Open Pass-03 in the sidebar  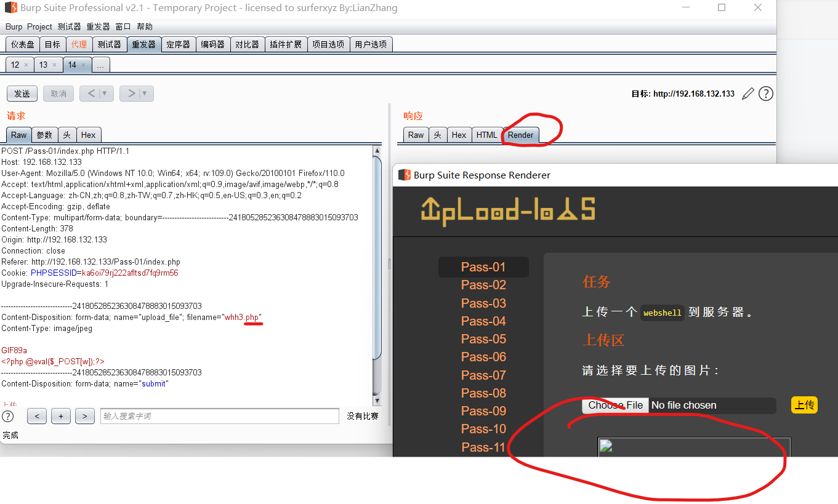483,303
